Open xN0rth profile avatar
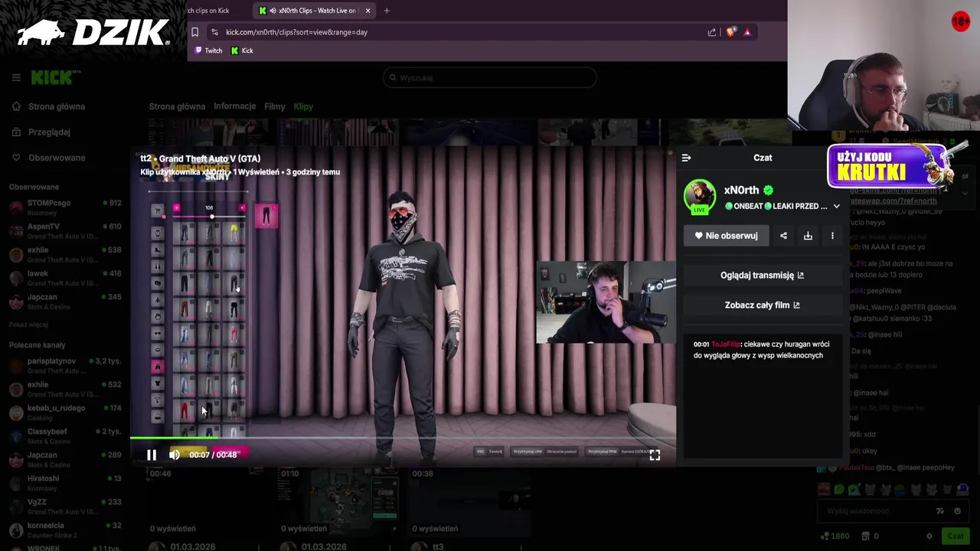The height and width of the screenshot is (551, 980). tap(699, 197)
